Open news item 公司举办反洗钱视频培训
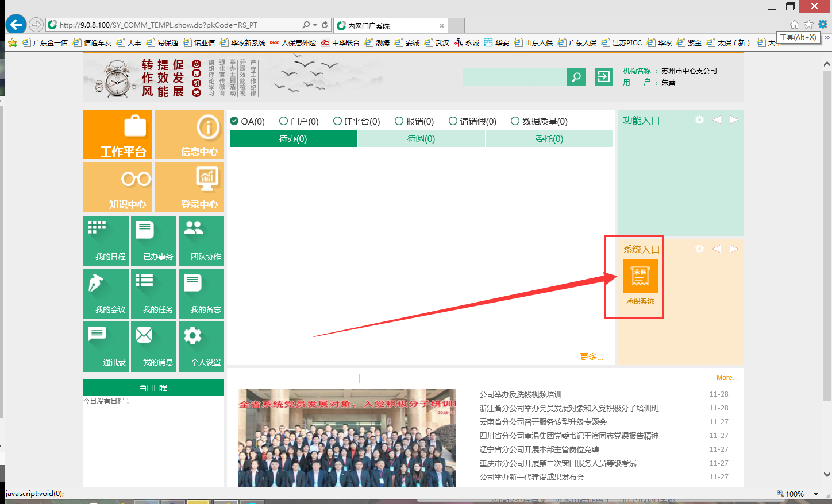The width and height of the screenshot is (832, 504). [521, 394]
